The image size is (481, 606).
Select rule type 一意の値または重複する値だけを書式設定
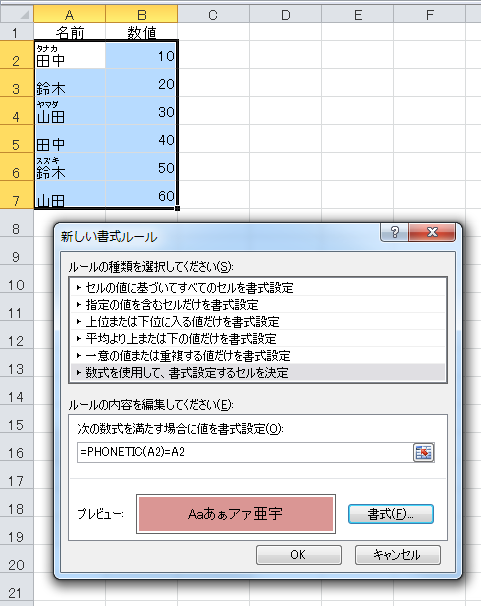(258, 356)
